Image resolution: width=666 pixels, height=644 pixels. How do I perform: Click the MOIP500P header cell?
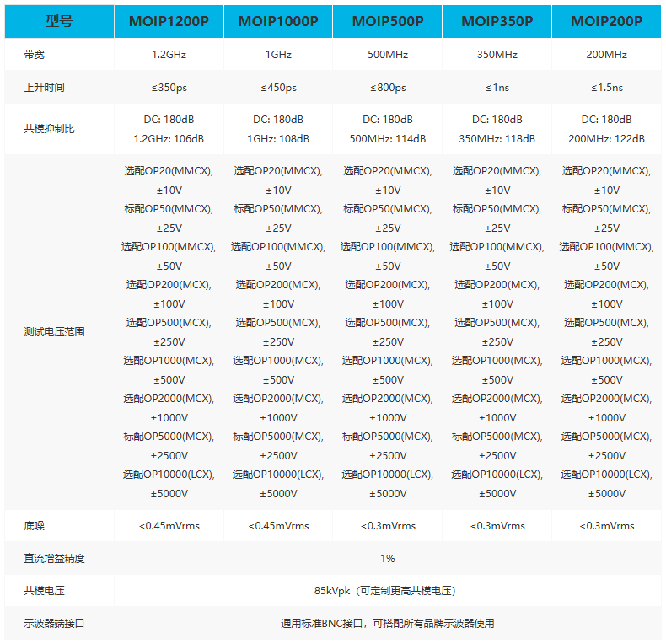click(x=387, y=21)
